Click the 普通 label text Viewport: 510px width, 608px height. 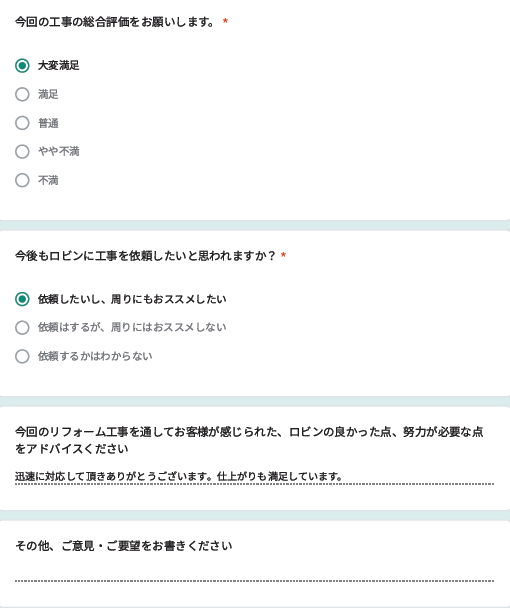[x=48, y=123]
